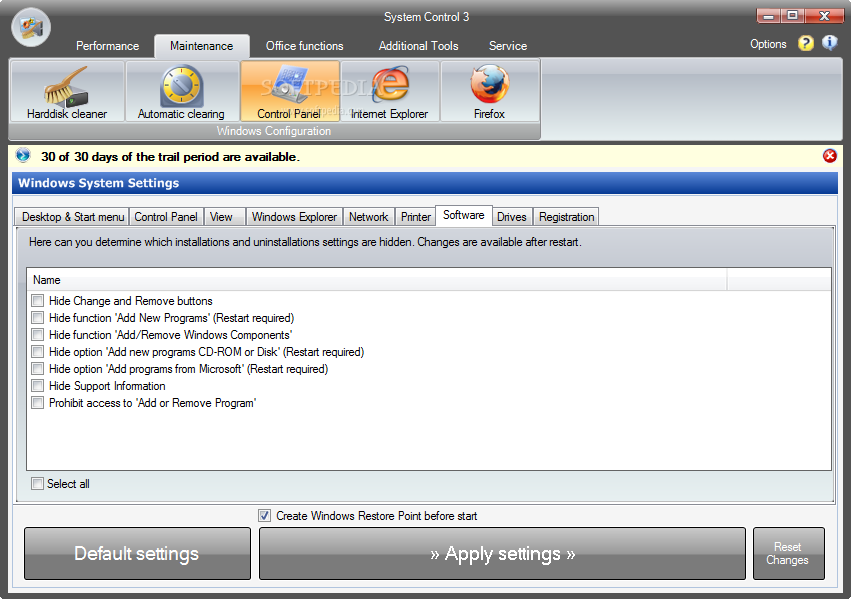The image size is (851, 599).
Task: Uncheck 'Create Windows Restore Point before start'
Action: [264, 515]
